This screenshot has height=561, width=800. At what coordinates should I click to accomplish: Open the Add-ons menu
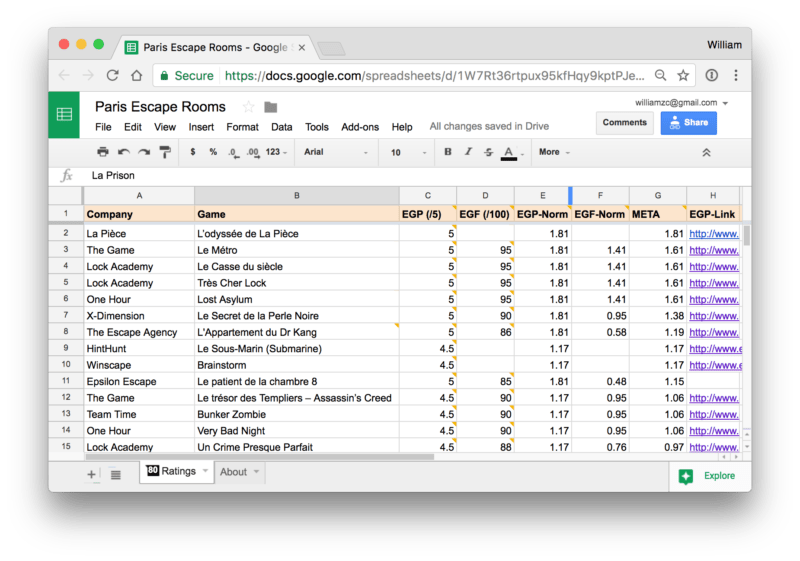click(360, 127)
